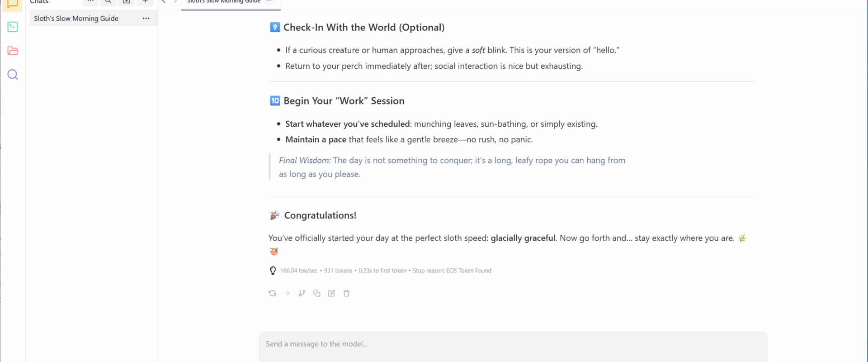Screen dimensions: 868x362
Task: Delete the assistant message
Action: [347, 293]
